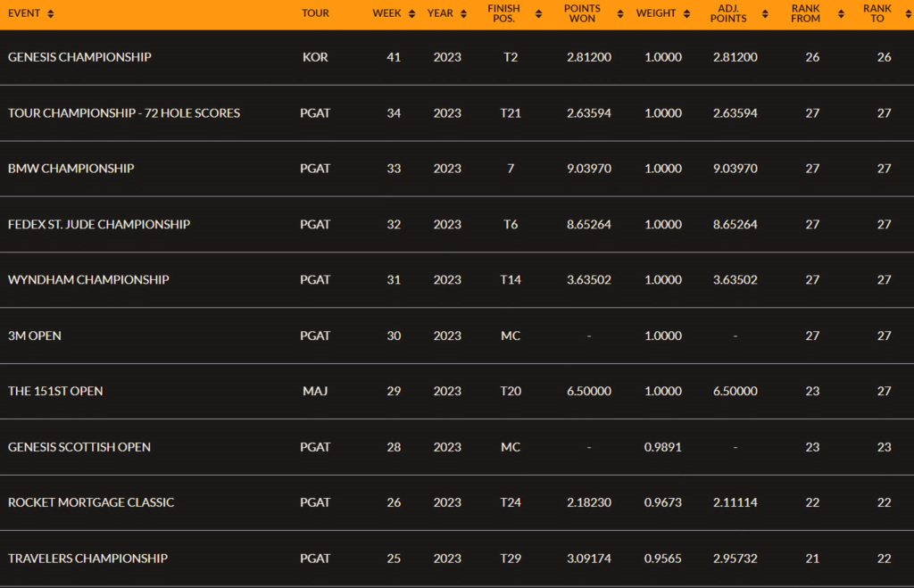
Task: Sort by Rank From column arrows
Action: 841,13
